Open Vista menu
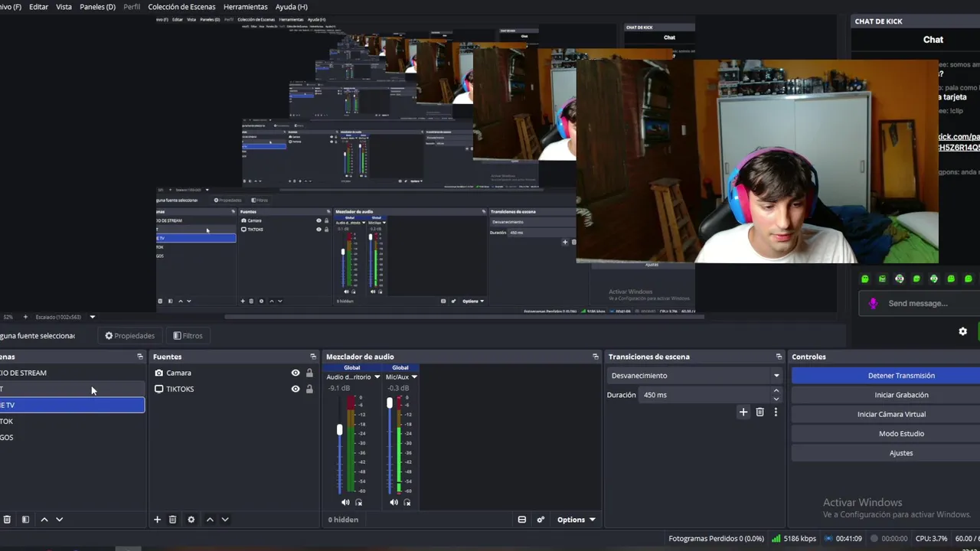Screen dimensions: 980x551 coord(64,7)
